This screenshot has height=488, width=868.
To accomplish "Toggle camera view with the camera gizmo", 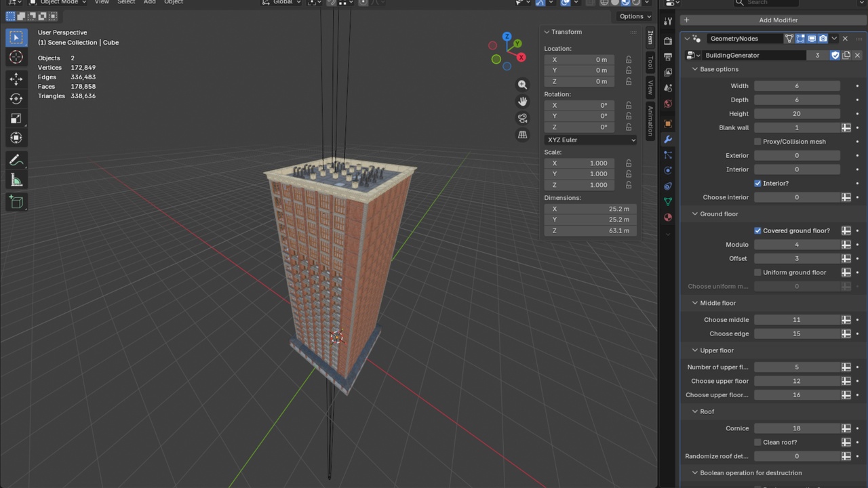I will (522, 118).
